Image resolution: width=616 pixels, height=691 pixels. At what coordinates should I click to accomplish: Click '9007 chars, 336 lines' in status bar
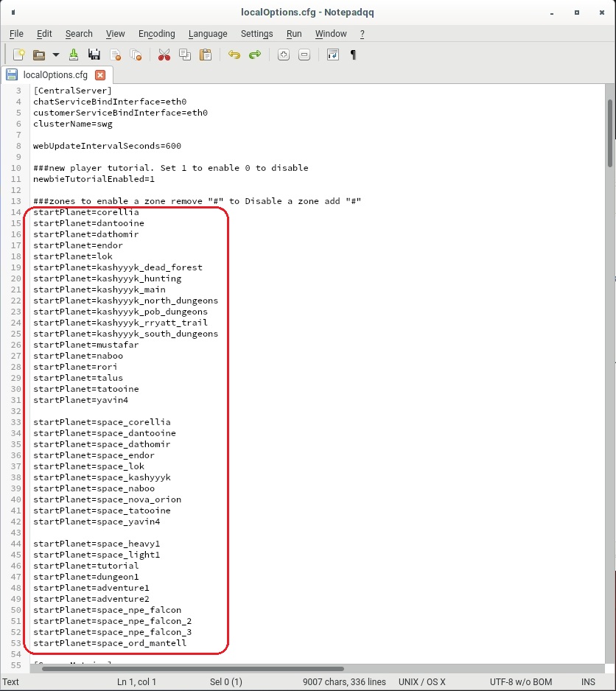[344, 681]
